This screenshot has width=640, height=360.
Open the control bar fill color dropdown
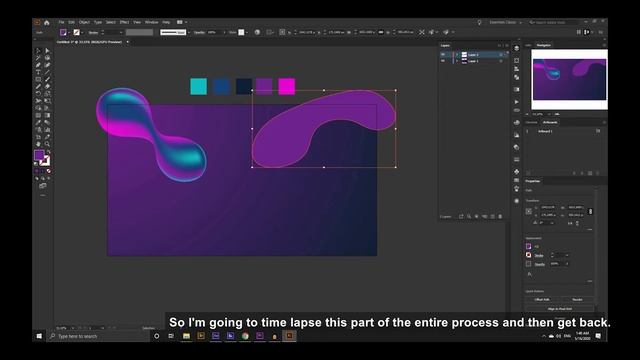click(69, 32)
